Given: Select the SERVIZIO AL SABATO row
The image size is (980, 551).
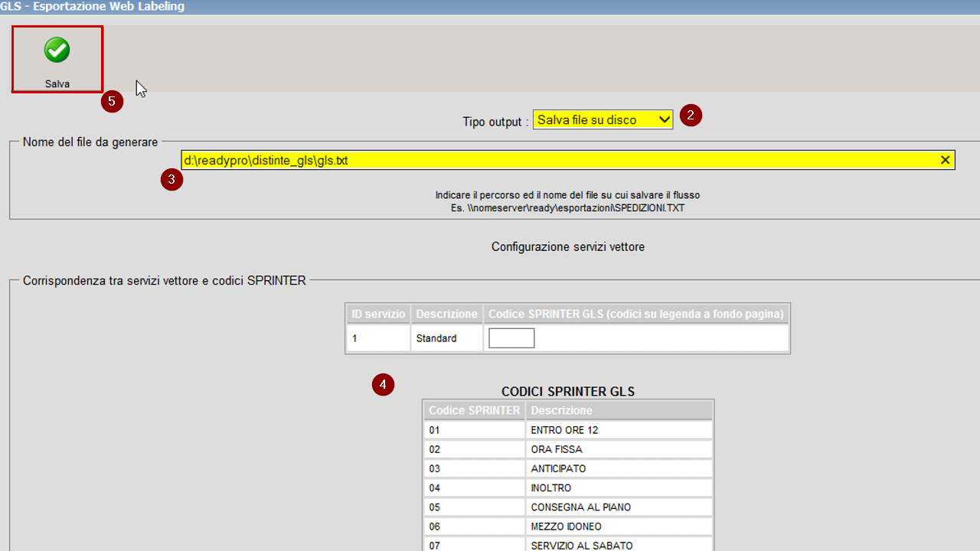Looking at the screenshot, I should 568,544.
